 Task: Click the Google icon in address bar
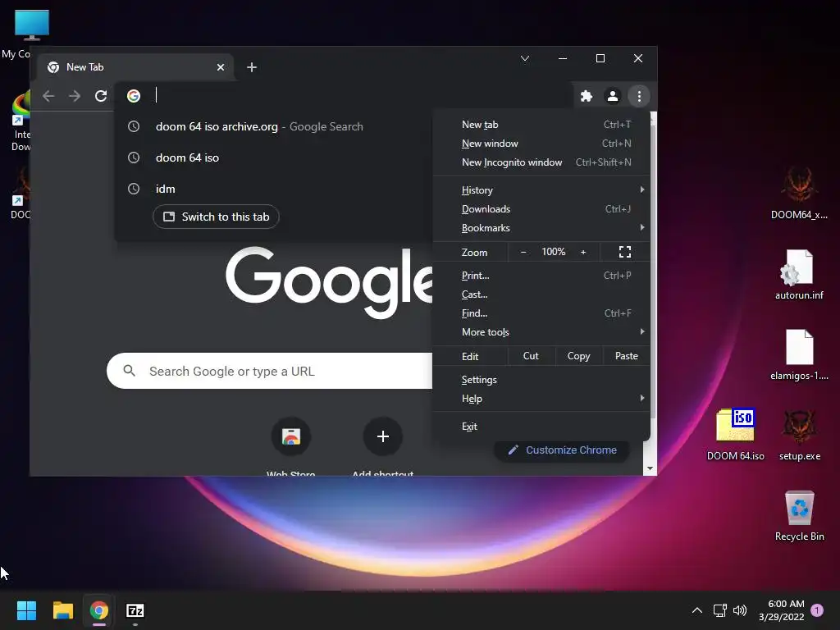pos(134,95)
